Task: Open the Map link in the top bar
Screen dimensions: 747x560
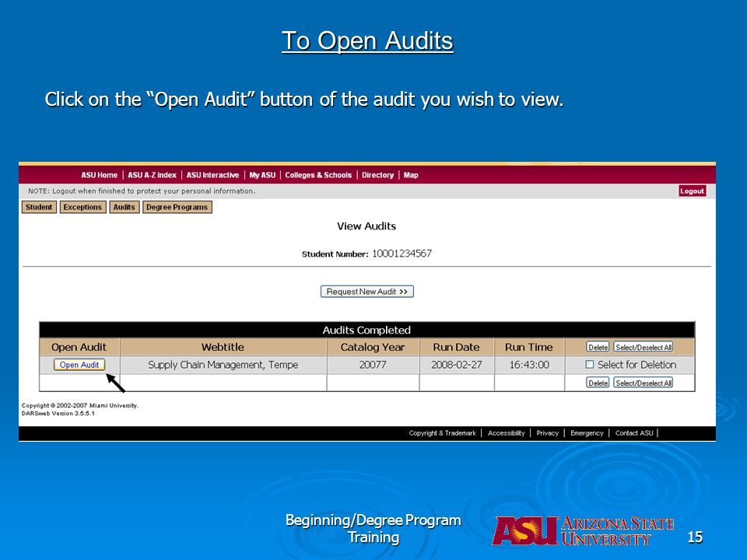Action: (x=411, y=175)
